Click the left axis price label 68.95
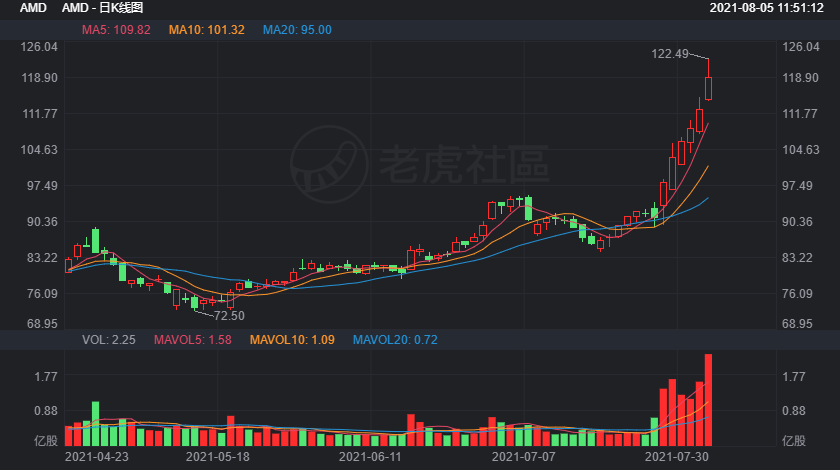Image resolution: width=840 pixels, height=470 pixels. click(x=42, y=324)
